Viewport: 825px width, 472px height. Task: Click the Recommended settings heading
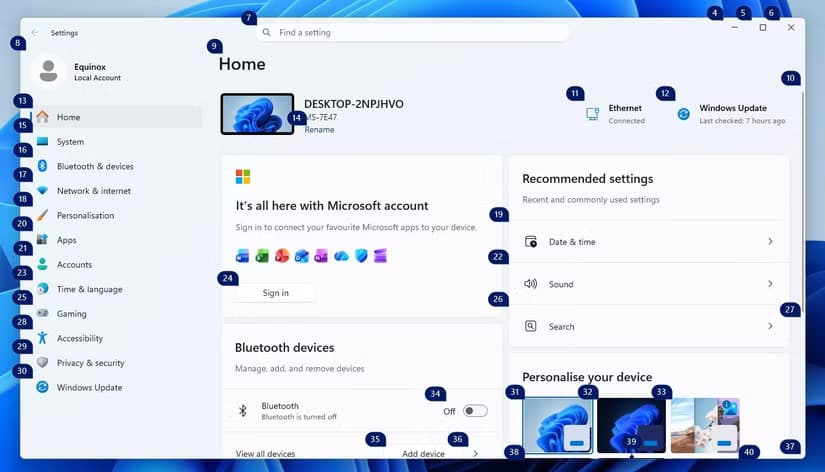pos(588,179)
